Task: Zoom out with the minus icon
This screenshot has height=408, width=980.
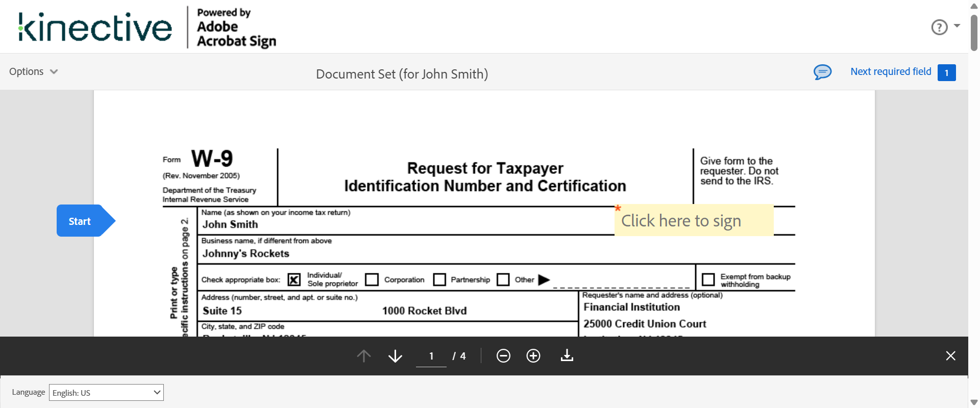Action: pos(503,355)
